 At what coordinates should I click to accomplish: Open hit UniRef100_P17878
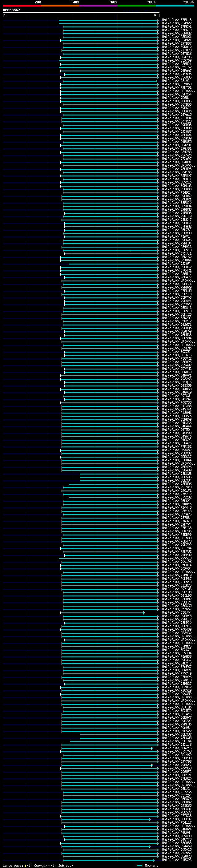pyautogui.click(x=176, y=50)
